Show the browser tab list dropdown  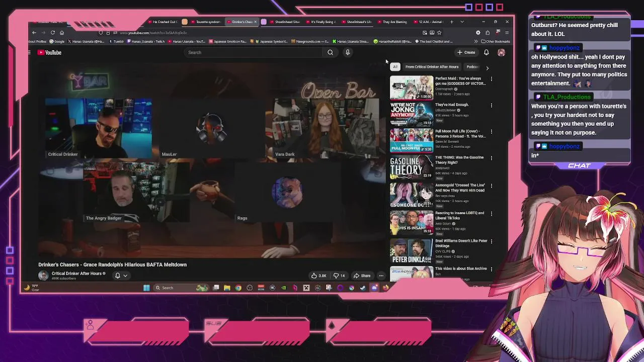click(x=462, y=22)
